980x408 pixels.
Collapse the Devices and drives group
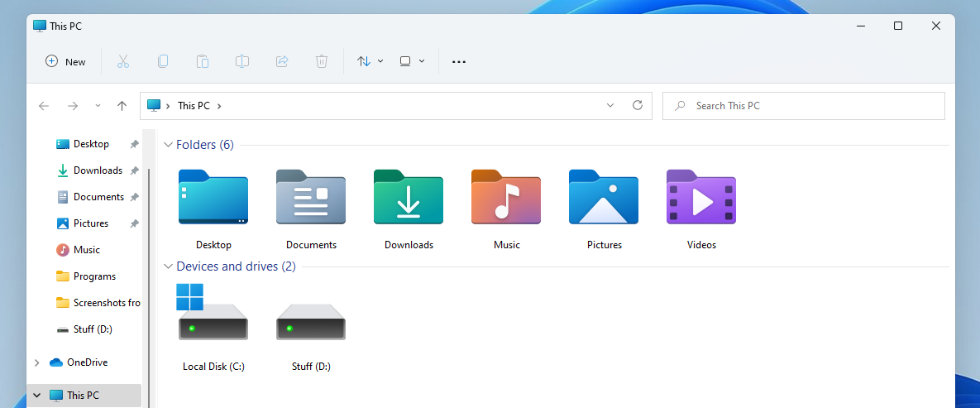coord(168,266)
